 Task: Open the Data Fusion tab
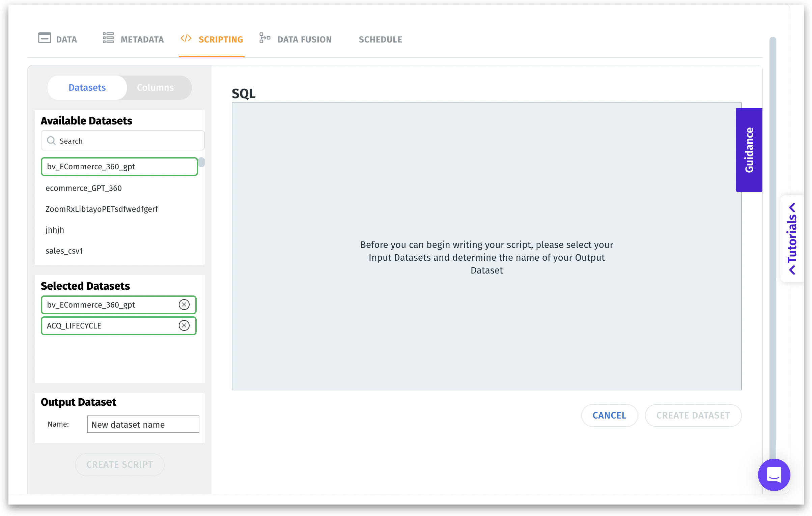304,40
